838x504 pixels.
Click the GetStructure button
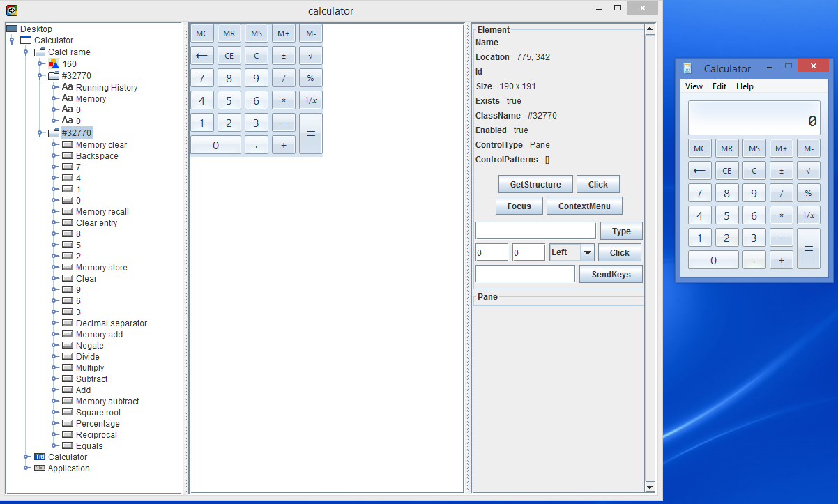coord(535,184)
